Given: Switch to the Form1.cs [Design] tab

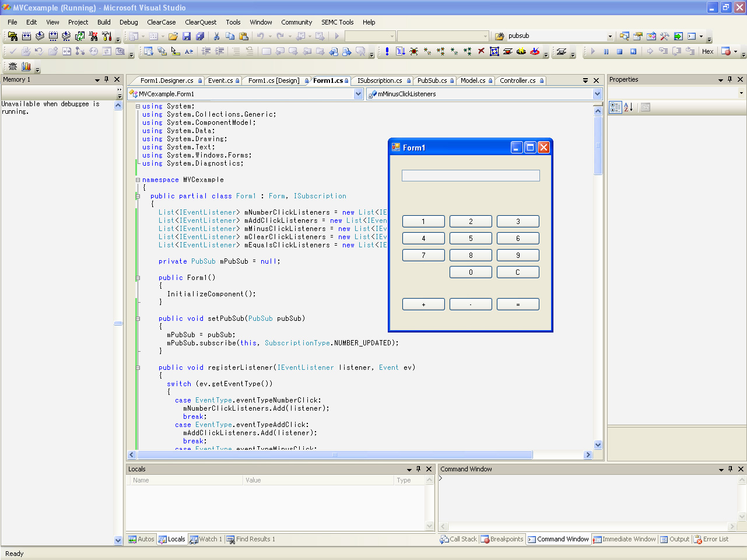Looking at the screenshot, I should pos(274,80).
